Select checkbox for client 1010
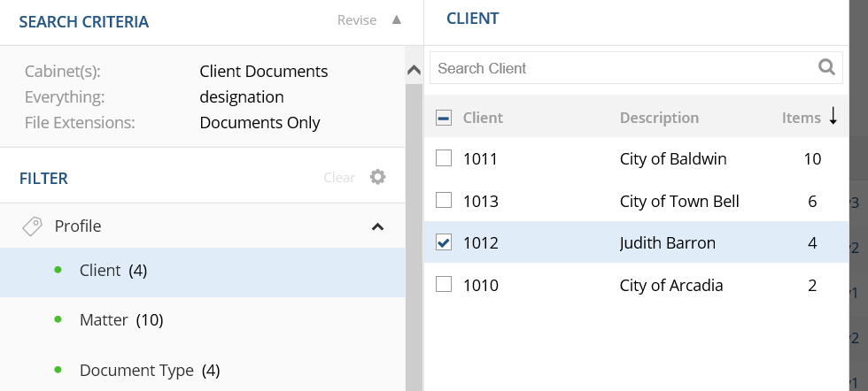The height and width of the screenshot is (391, 868). pyautogui.click(x=445, y=285)
